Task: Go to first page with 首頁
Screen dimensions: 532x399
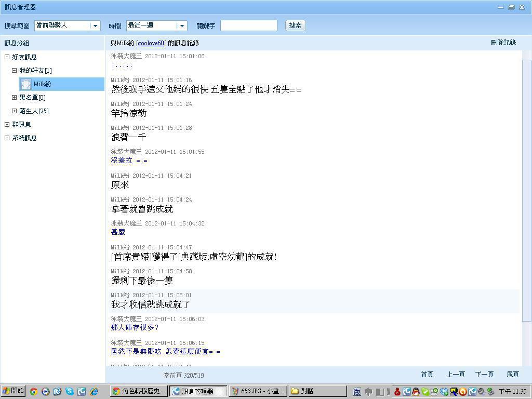Action: [427, 374]
